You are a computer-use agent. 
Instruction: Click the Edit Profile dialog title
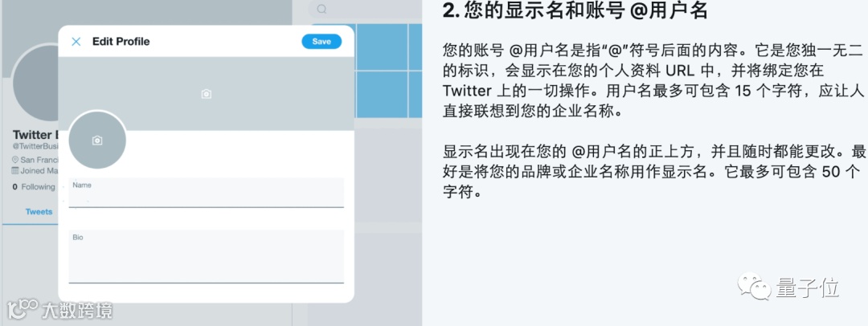(x=121, y=42)
